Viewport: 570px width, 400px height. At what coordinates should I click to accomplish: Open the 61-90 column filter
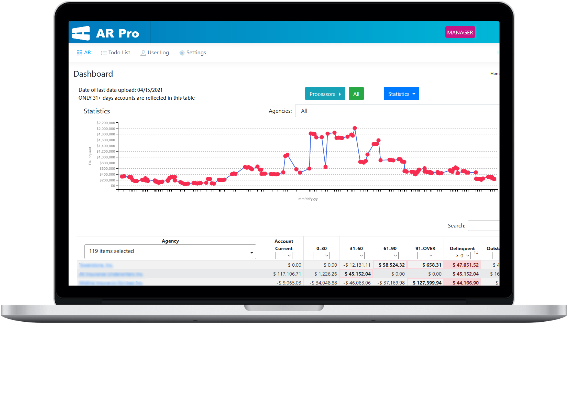[x=390, y=255]
